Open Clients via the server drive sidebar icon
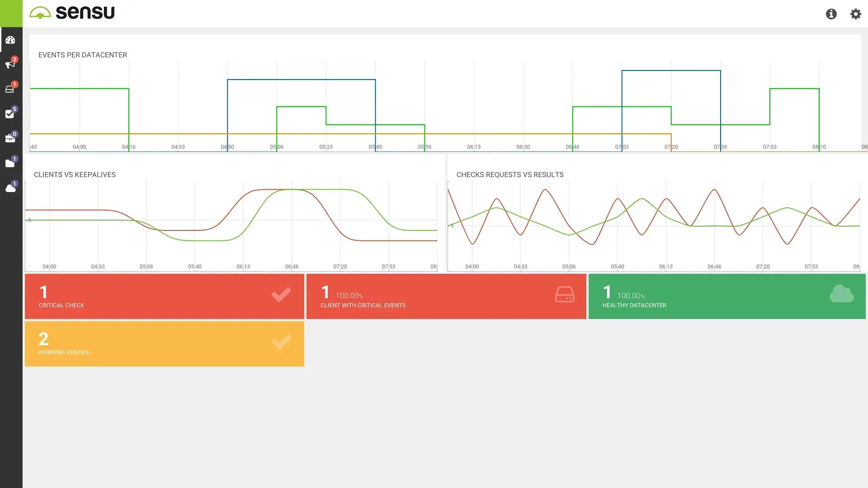Image resolution: width=868 pixels, height=488 pixels. 10,89
